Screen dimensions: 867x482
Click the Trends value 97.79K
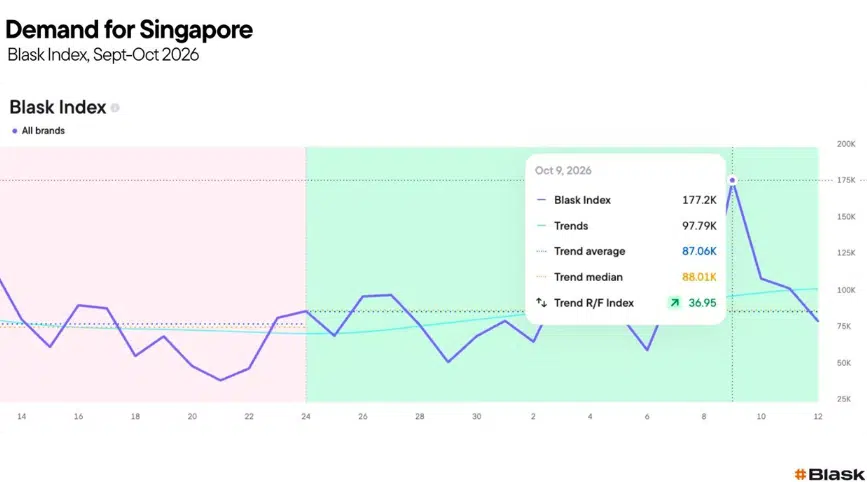tap(699, 226)
